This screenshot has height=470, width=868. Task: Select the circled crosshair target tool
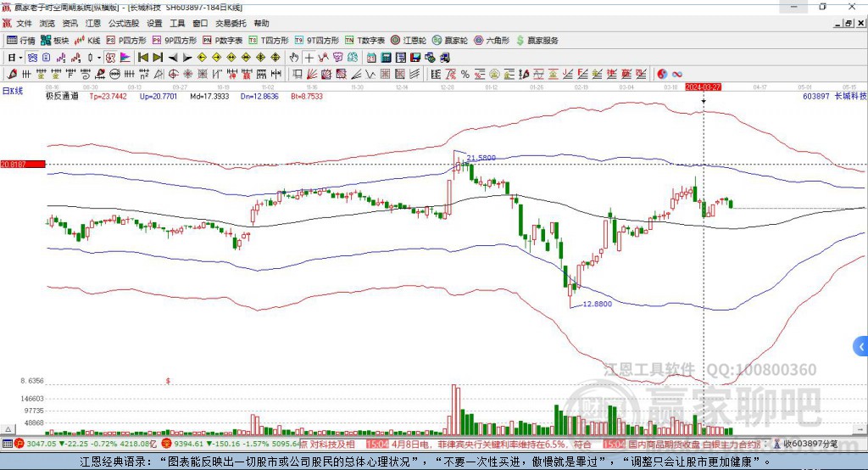pyautogui.click(x=173, y=74)
